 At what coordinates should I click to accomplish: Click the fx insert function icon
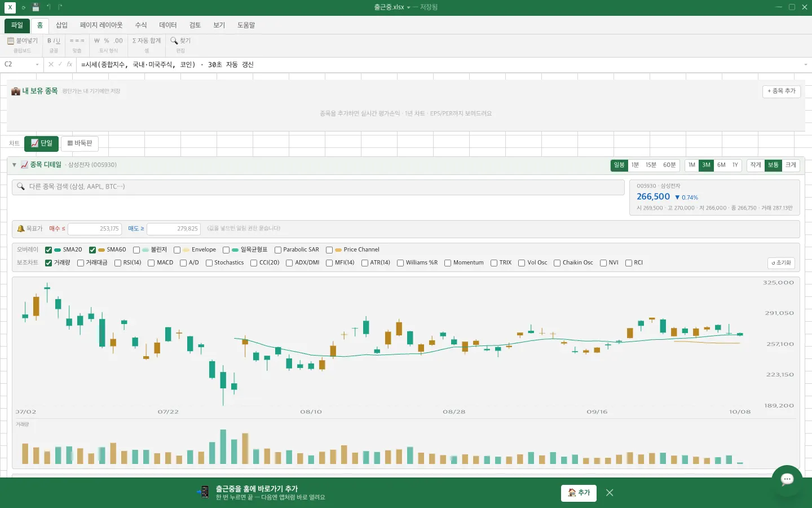click(69, 64)
